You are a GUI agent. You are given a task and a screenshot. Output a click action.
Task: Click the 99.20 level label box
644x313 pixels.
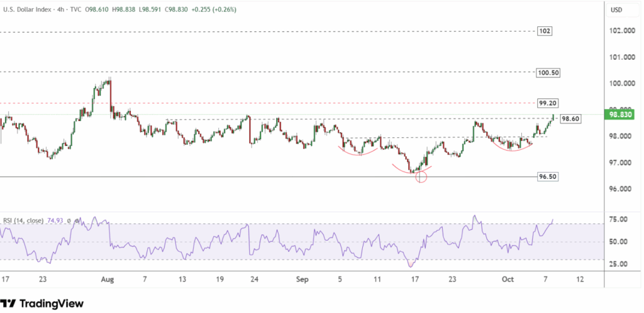point(548,103)
